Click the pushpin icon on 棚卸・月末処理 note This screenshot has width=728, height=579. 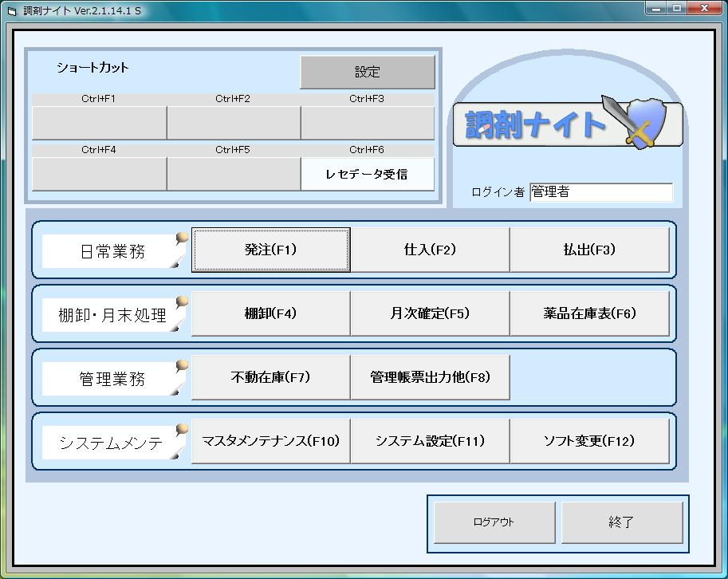point(182,302)
